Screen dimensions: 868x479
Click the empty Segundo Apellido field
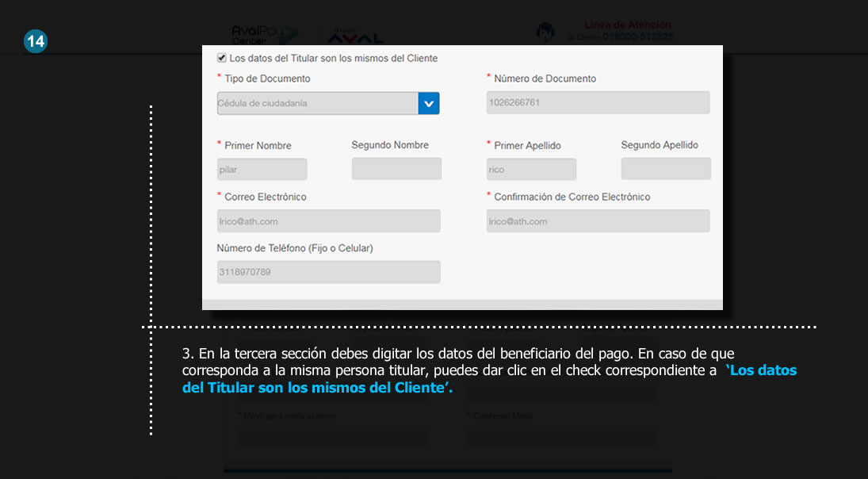[x=666, y=169]
